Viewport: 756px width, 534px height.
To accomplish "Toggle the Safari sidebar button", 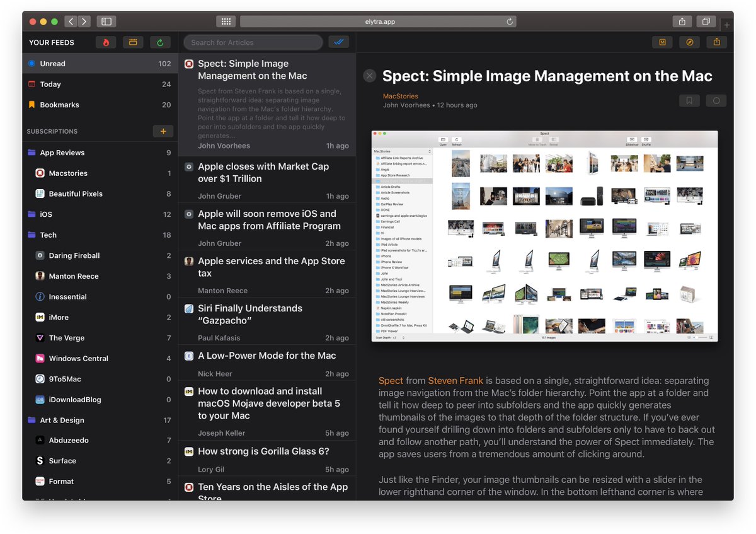I will tap(106, 21).
